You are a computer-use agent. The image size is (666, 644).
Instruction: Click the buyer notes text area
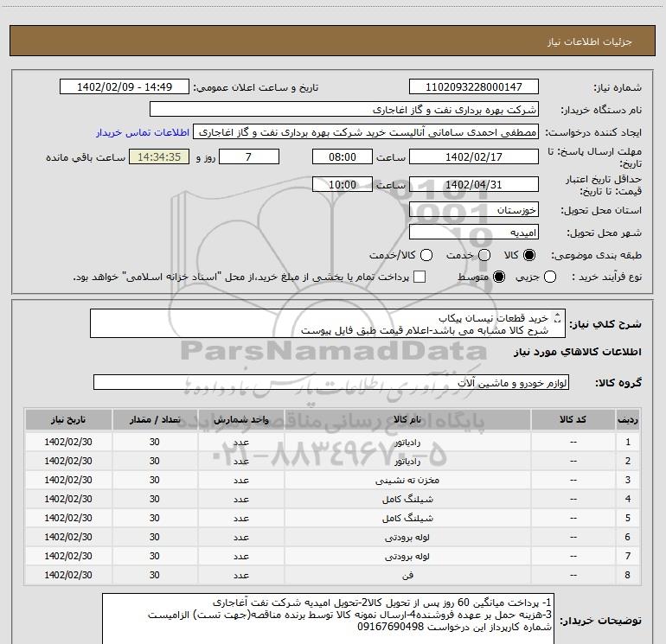(329, 619)
